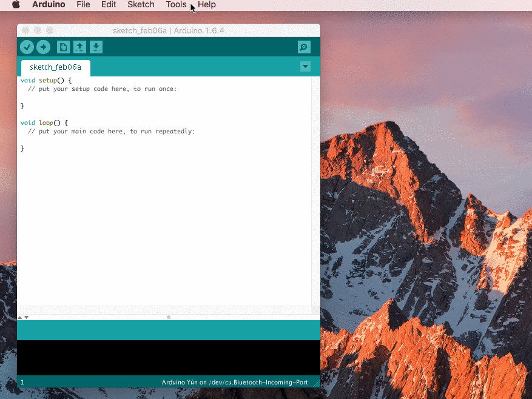Screen dimensions: 532x399
Task: Open the Sketch menu
Action: coord(141,5)
